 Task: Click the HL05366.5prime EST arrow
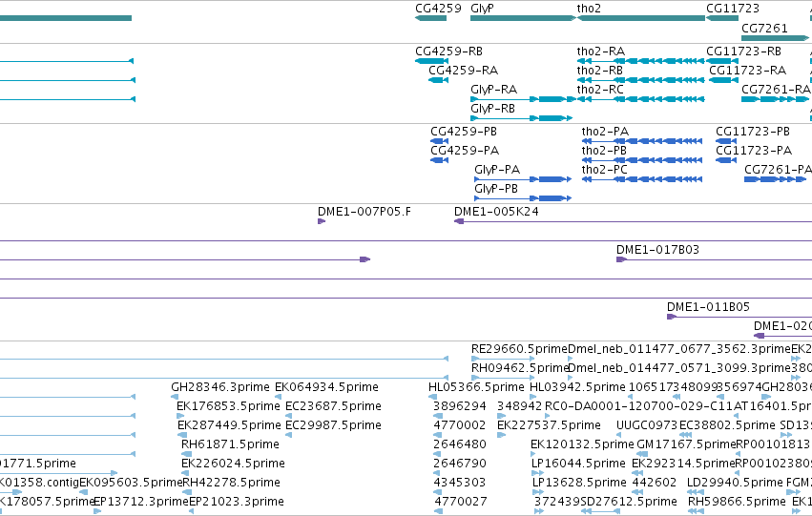tap(433, 397)
